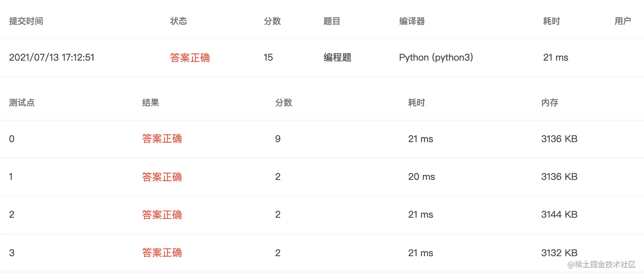Open the 编程题 problem entry
644x277 pixels.
tap(337, 58)
